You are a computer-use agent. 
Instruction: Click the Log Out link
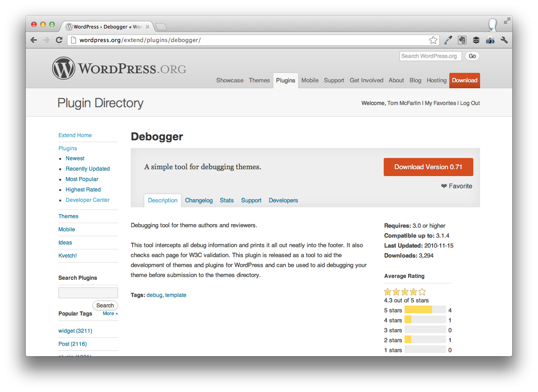470,103
